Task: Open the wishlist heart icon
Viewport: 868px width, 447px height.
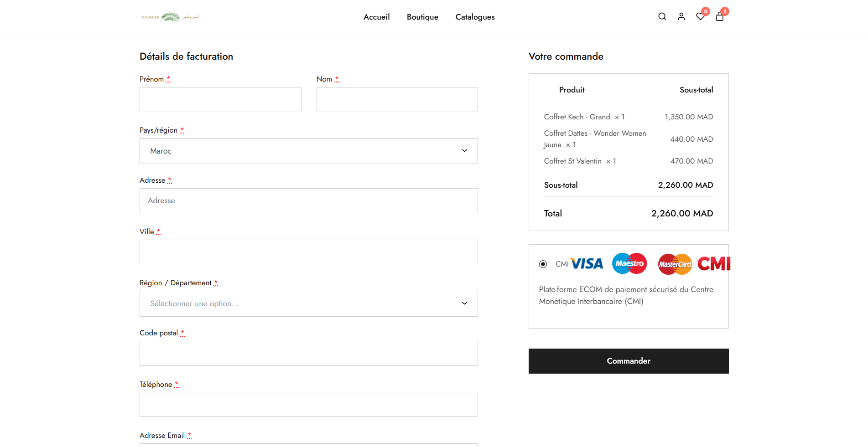Action: (700, 17)
